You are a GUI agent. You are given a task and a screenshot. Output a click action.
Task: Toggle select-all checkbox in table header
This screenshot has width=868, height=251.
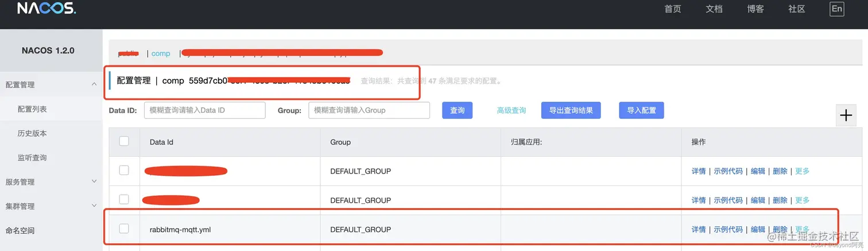coord(124,141)
